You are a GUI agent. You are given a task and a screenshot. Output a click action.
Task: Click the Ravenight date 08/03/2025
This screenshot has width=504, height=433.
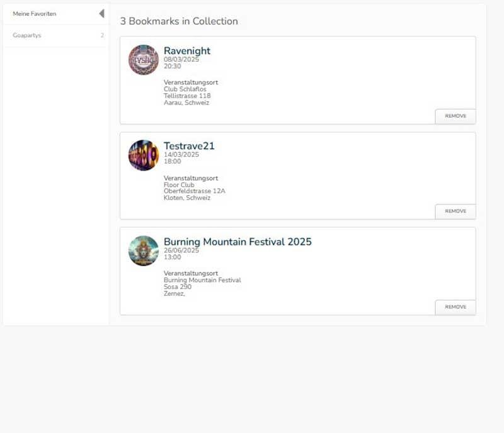(181, 59)
